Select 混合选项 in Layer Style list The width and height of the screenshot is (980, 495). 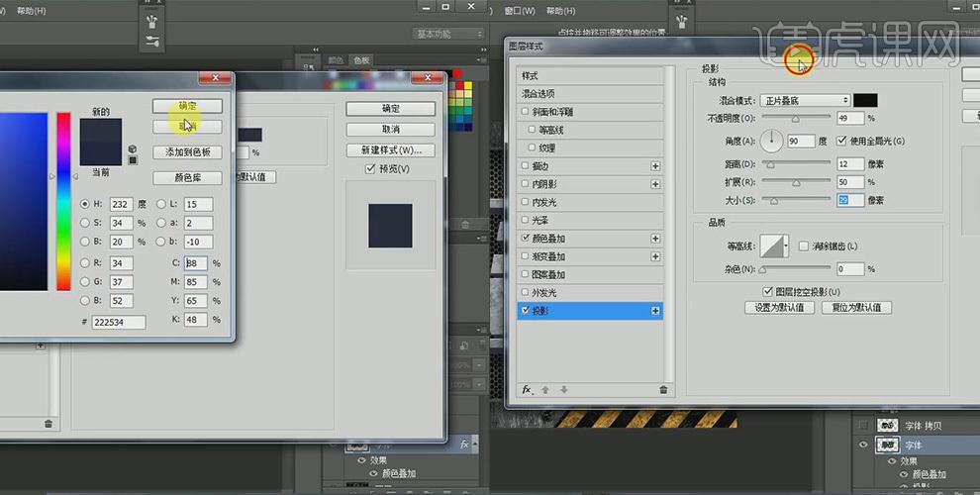(x=590, y=94)
